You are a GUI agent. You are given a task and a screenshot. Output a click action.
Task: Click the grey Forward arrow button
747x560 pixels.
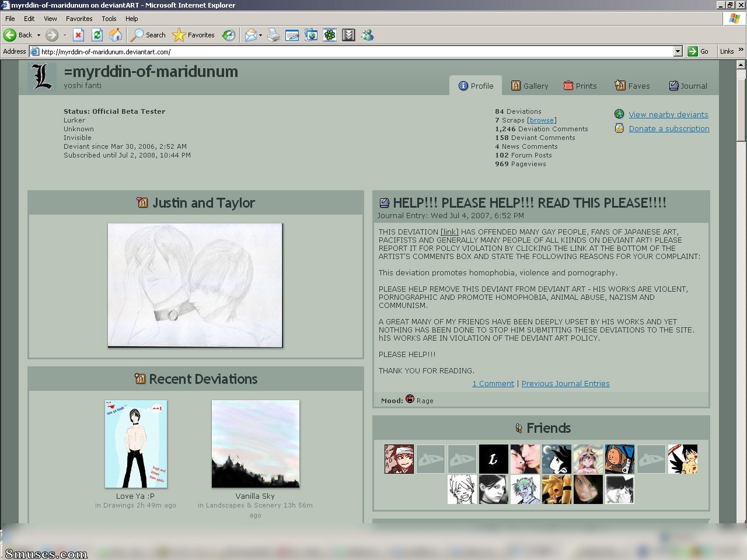click(52, 35)
